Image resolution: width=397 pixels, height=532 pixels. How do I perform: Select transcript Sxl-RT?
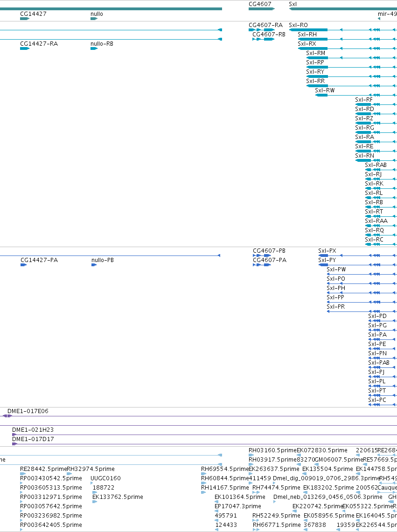(374, 212)
